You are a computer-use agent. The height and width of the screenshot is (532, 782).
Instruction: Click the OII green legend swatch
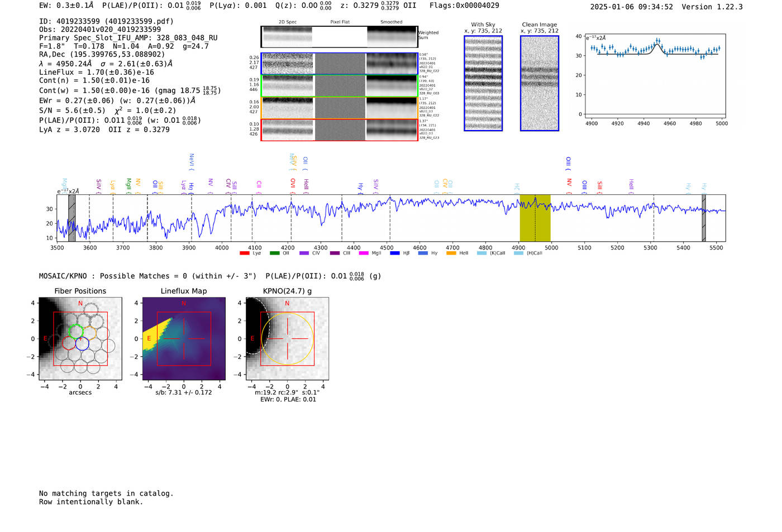click(274, 253)
